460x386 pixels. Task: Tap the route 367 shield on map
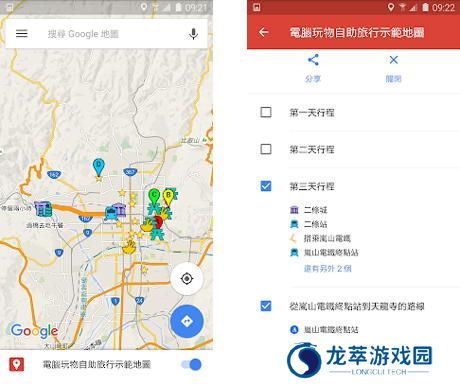(x=130, y=172)
